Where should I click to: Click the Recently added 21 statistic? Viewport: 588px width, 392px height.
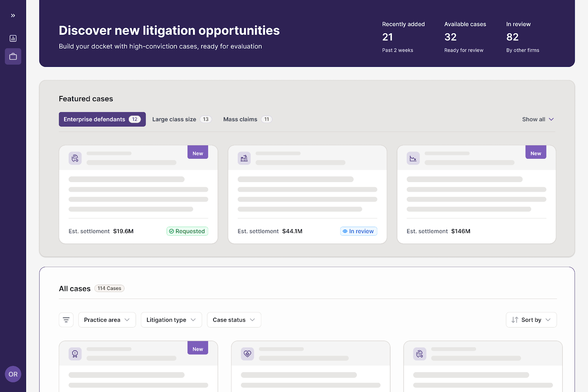[x=404, y=37]
